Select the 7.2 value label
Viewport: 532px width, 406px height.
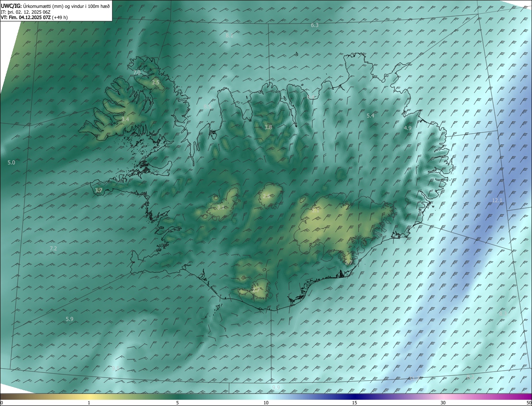(x=53, y=249)
